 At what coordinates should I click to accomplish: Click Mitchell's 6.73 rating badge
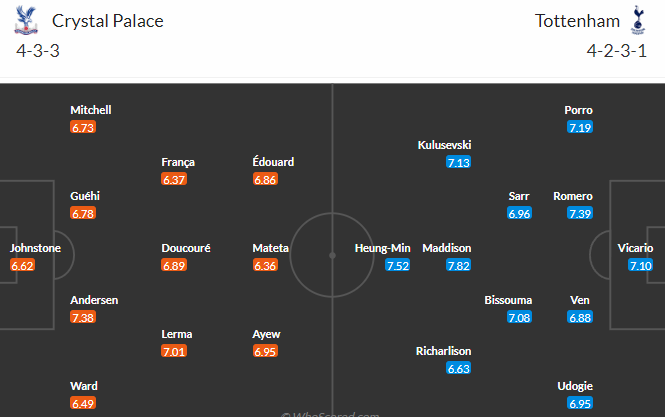(83, 127)
